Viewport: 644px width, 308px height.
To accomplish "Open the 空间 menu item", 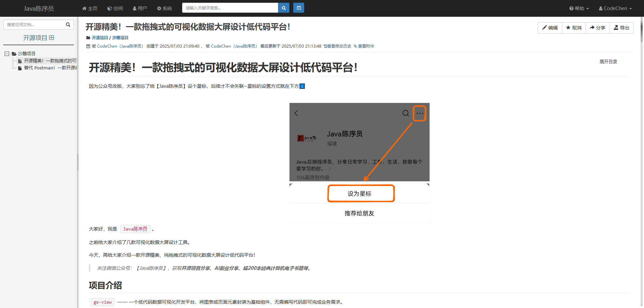I will click(x=115, y=8).
